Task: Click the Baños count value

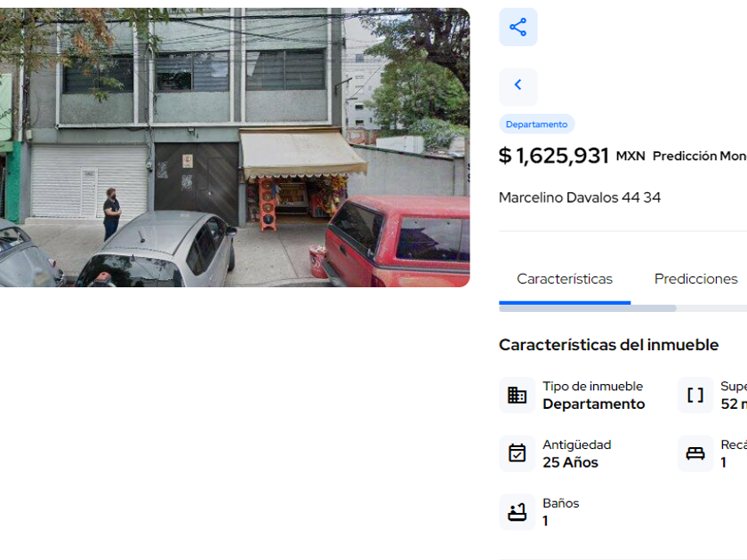Action: point(545,521)
